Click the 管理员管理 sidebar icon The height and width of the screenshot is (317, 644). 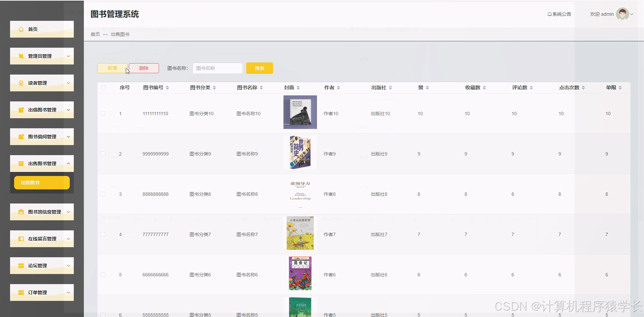point(21,56)
